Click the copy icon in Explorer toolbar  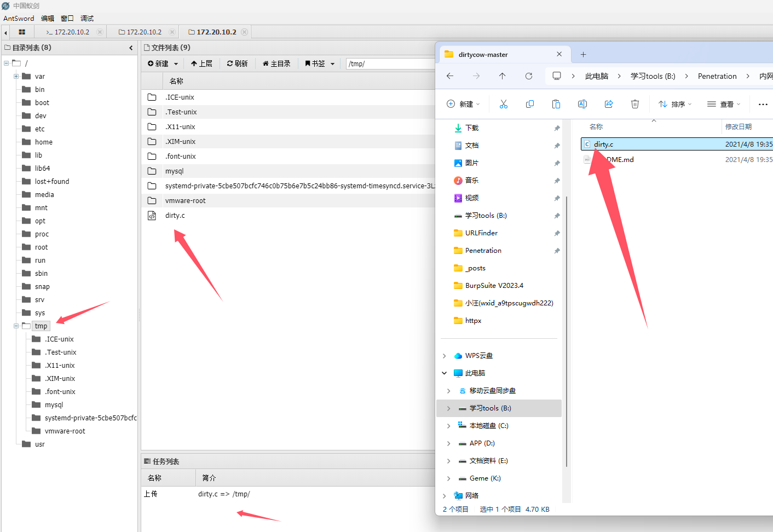pyautogui.click(x=529, y=104)
